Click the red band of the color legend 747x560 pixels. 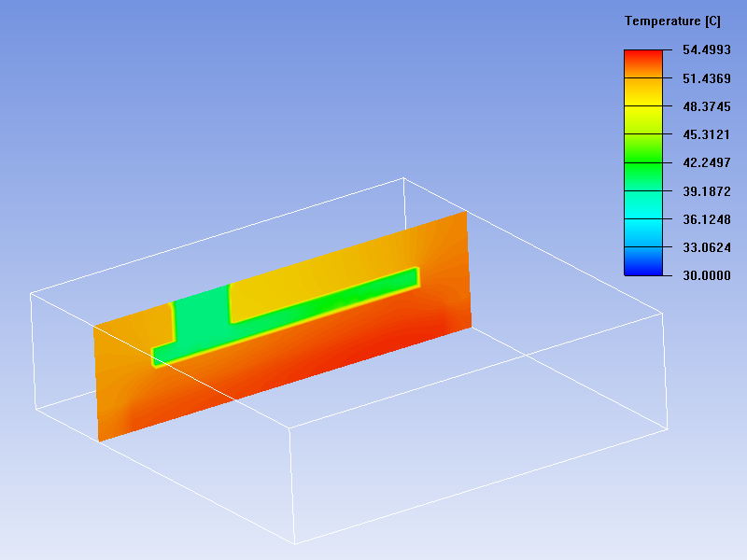click(643, 63)
